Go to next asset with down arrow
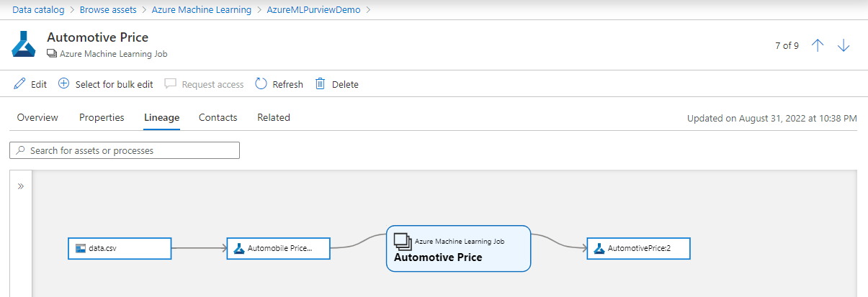Viewport: 868px width, 297px height. [844, 45]
